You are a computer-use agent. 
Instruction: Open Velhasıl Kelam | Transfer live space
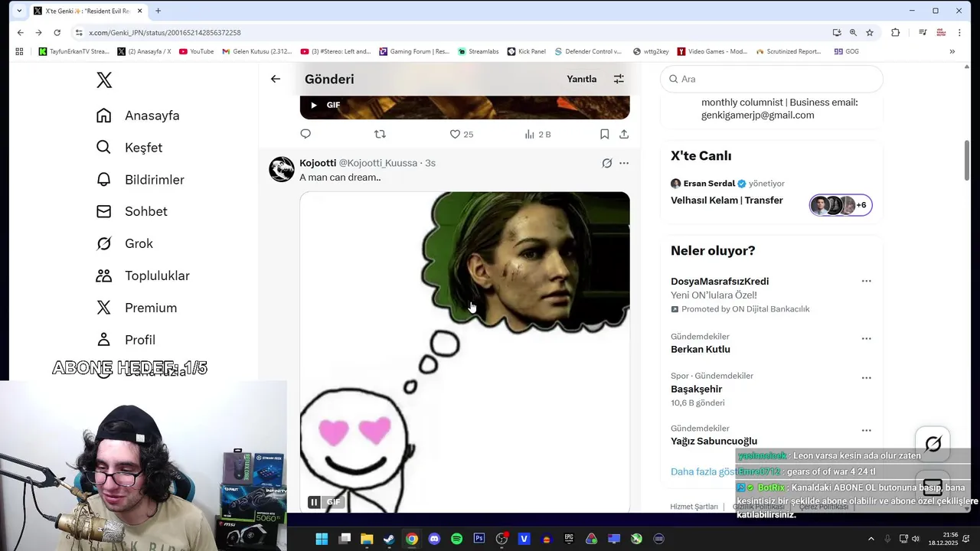[727, 201]
